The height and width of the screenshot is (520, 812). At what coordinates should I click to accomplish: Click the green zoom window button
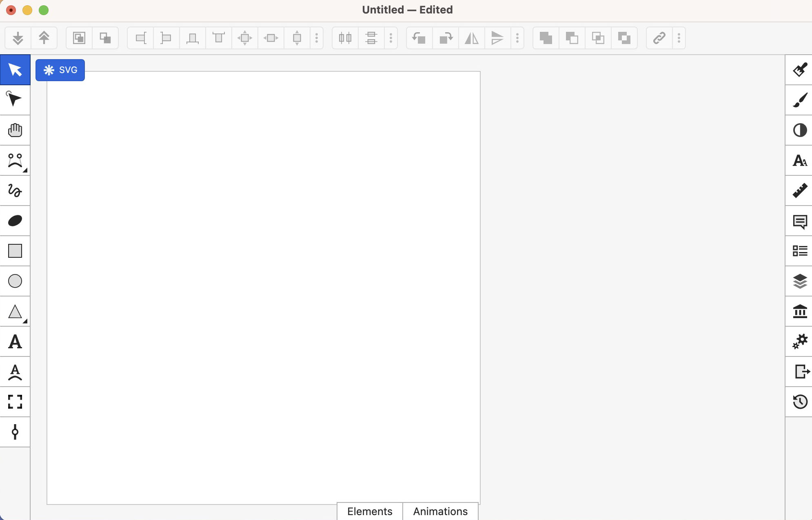point(44,10)
